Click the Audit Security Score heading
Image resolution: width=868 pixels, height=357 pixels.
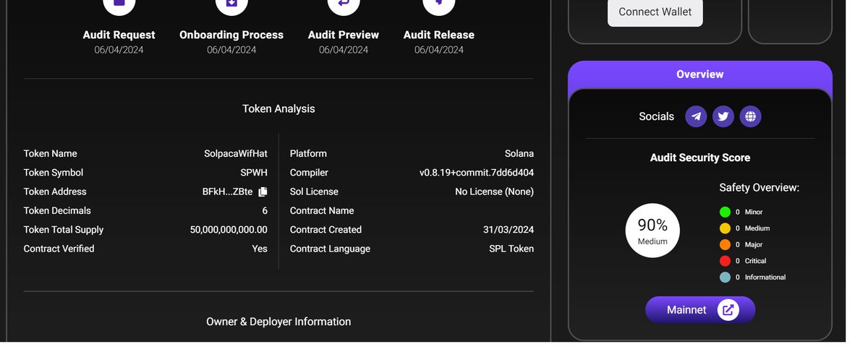tap(700, 158)
